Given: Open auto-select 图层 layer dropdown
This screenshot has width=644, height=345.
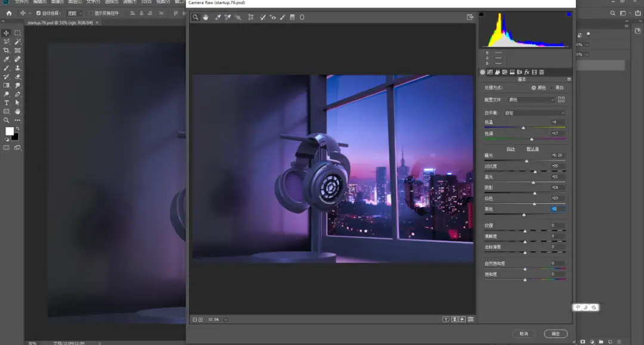Looking at the screenshot, I should click(75, 13).
